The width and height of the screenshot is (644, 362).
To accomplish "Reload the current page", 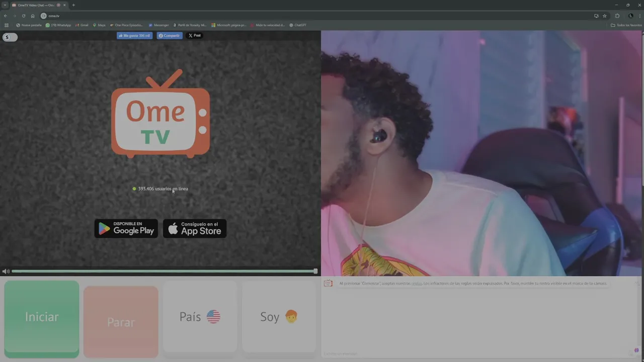I will coord(24,16).
